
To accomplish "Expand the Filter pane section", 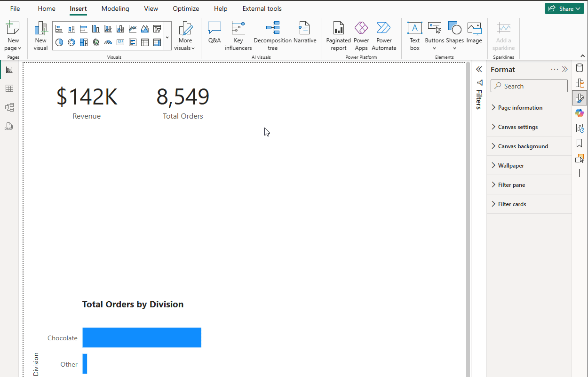I will point(529,185).
